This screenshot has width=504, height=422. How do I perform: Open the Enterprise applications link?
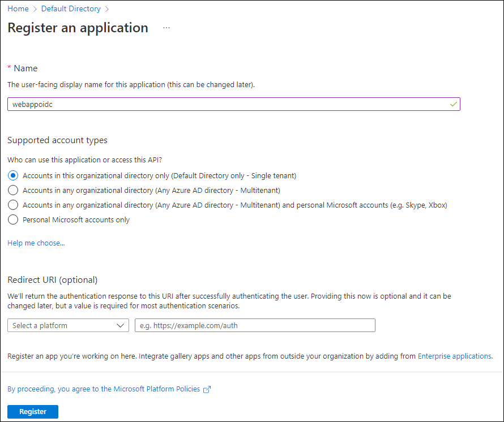click(454, 356)
